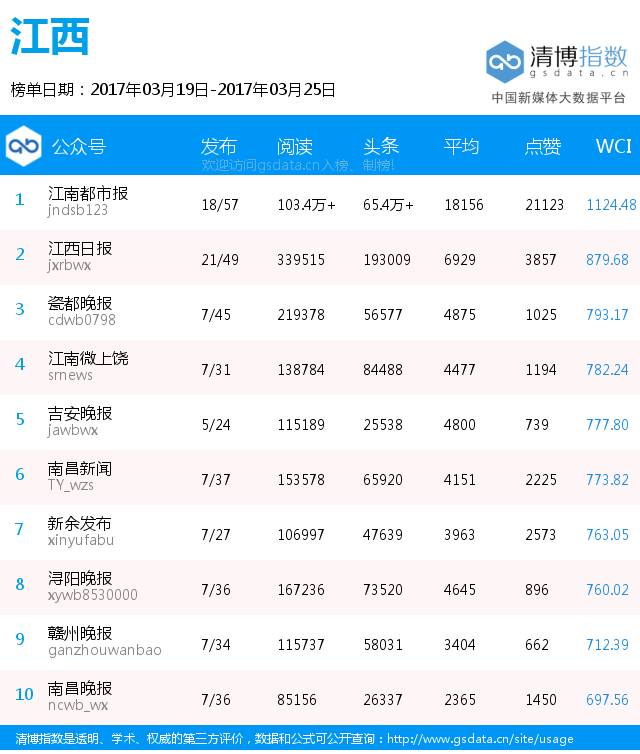Viewport: 640px width, 754px height.
Task: Select account ID cdwb0798
Action: click(82, 320)
